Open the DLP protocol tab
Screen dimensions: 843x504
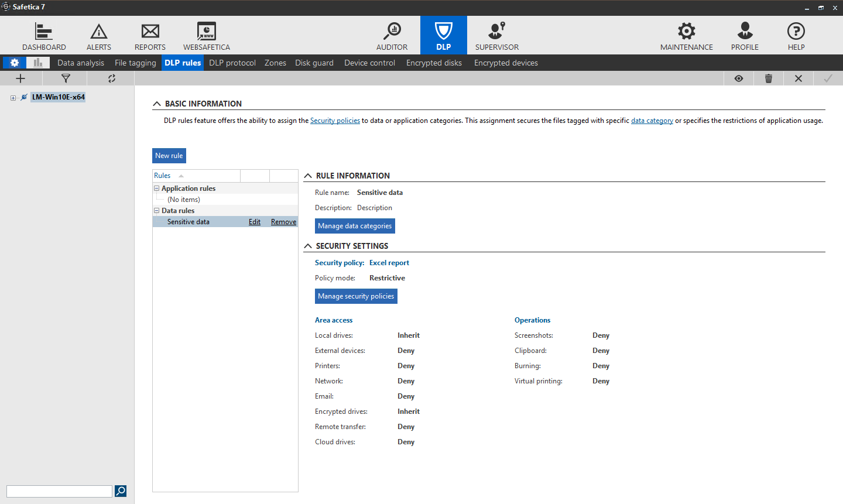[232, 63]
